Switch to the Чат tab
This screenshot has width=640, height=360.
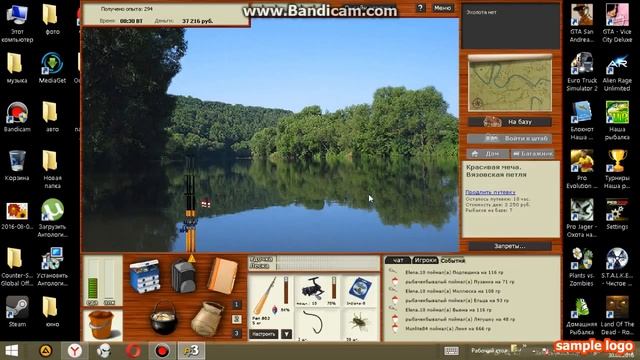(x=398, y=260)
